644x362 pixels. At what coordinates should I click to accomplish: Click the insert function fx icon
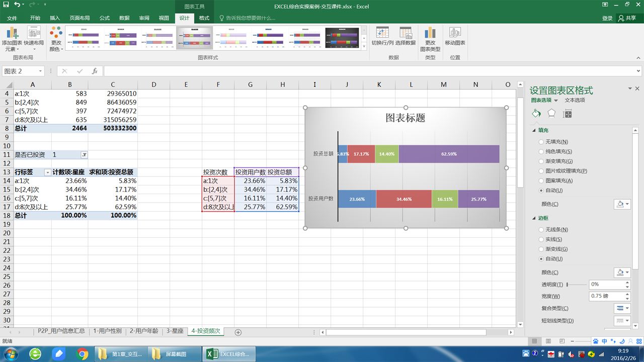pyautogui.click(x=95, y=71)
